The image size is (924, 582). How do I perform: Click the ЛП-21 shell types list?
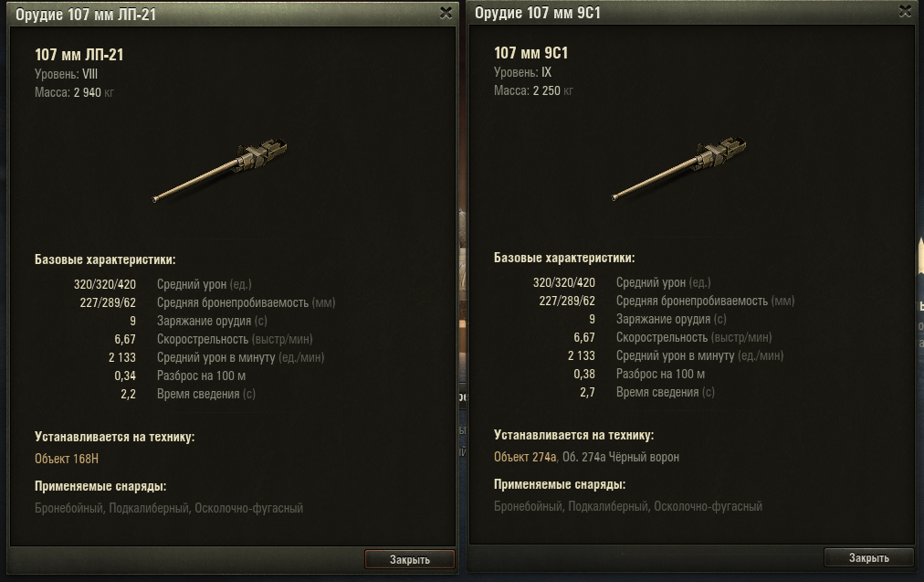(x=169, y=508)
